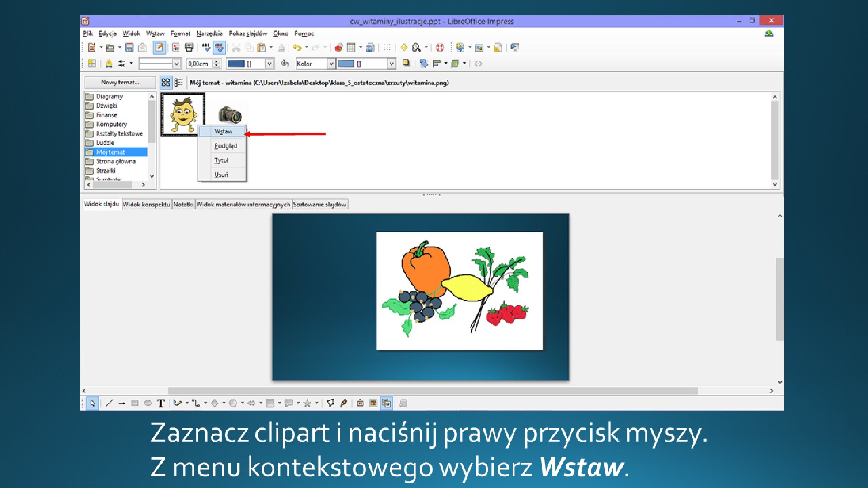Screen dimensions: 868x488
Task: Open the Gallery view icon
Action: pyautogui.click(x=460, y=47)
